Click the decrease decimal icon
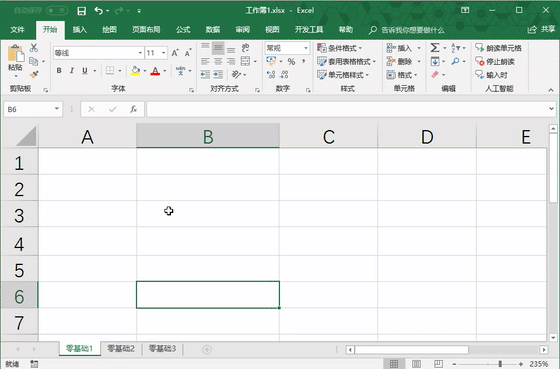The image size is (560, 369). pos(284,74)
